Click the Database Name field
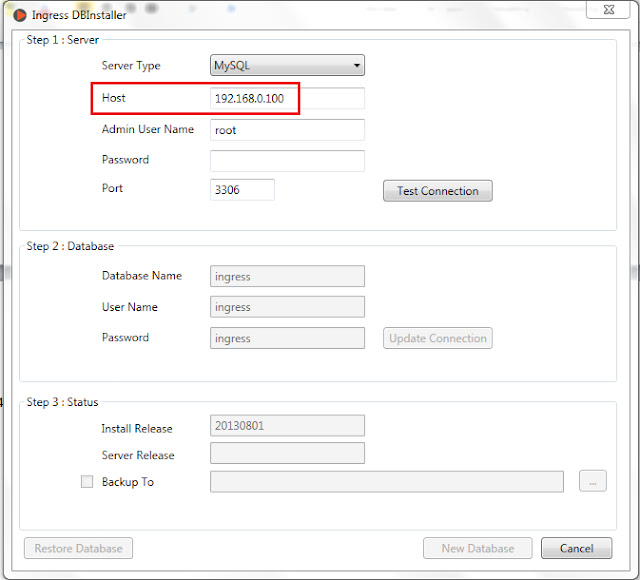 tap(287, 276)
